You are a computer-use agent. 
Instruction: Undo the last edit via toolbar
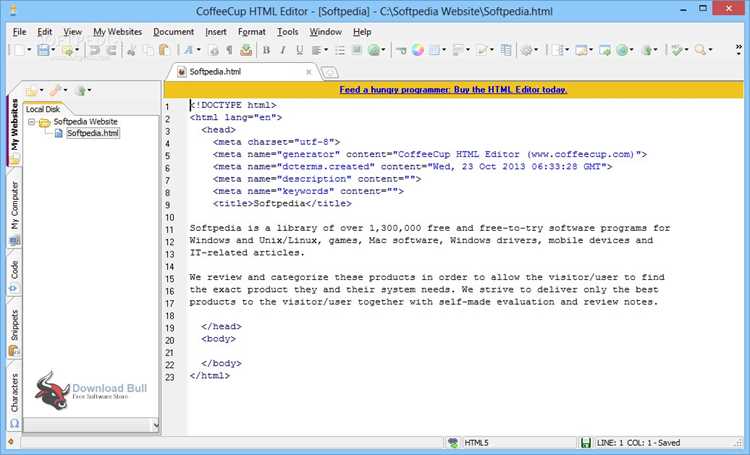click(x=95, y=50)
